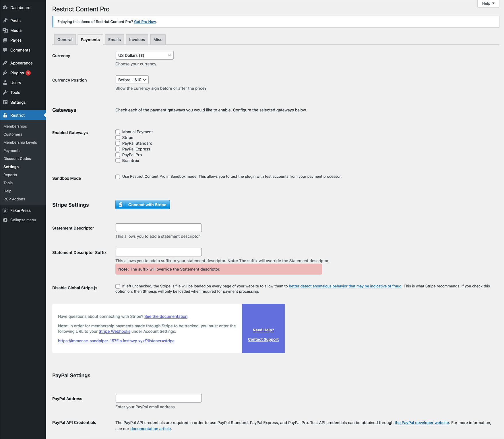504x439 pixels.
Task: Open Tools in Restrict submenu
Action: coord(8,183)
